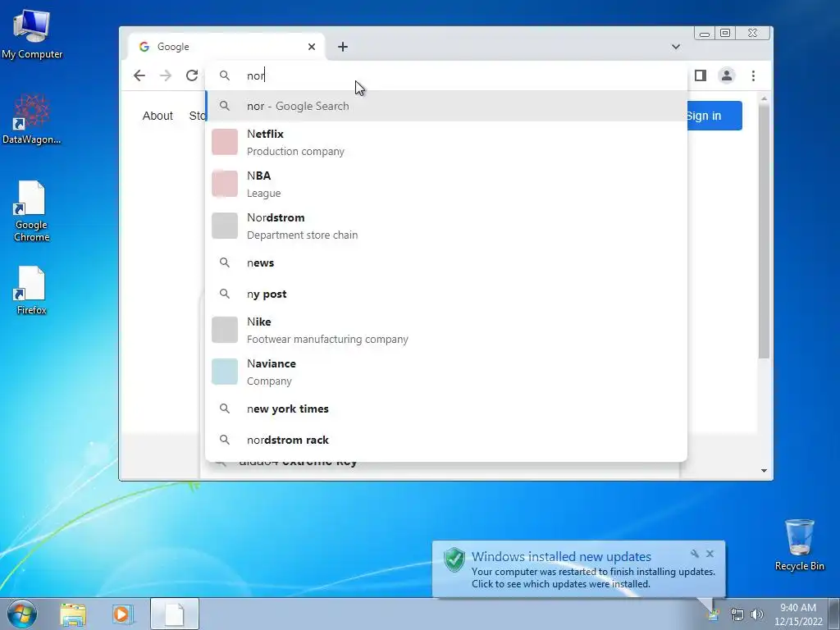Open the Chrome profile avatar icon

click(x=727, y=75)
